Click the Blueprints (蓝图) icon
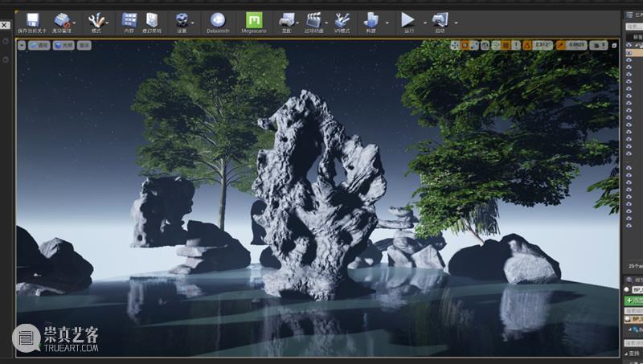The width and height of the screenshot is (643, 364). click(x=286, y=21)
